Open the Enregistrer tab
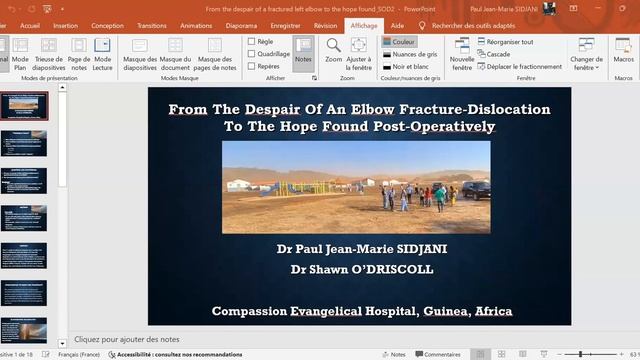The image size is (640, 360). click(285, 26)
